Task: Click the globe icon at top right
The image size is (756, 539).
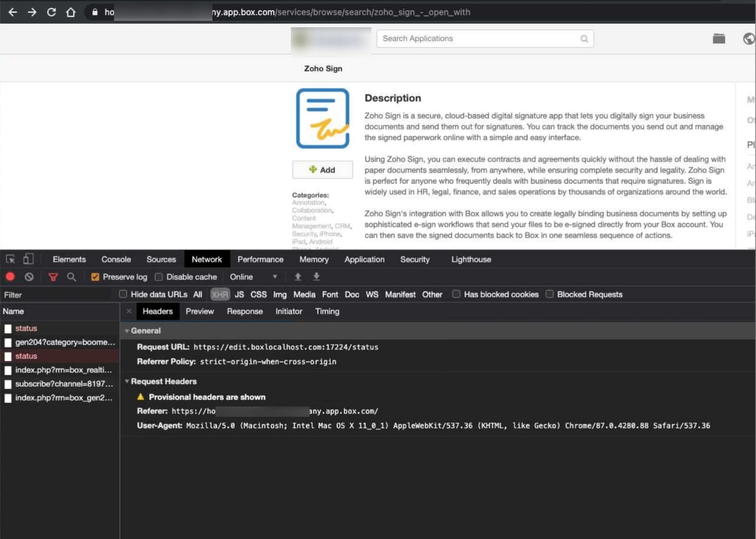Action: [749, 39]
